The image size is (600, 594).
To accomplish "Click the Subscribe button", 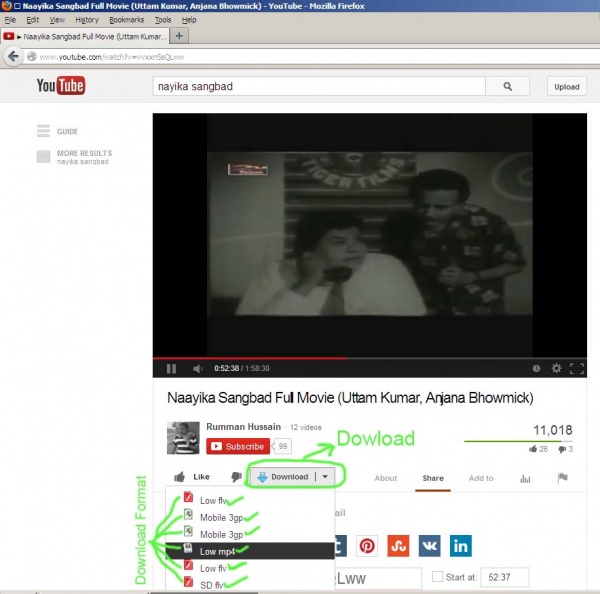I will 238,446.
